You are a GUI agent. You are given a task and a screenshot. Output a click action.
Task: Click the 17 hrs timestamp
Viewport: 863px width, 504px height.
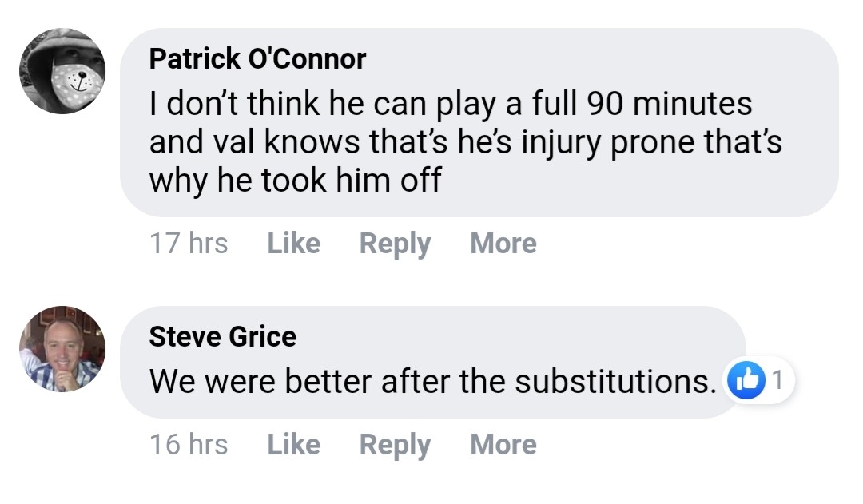tap(189, 243)
